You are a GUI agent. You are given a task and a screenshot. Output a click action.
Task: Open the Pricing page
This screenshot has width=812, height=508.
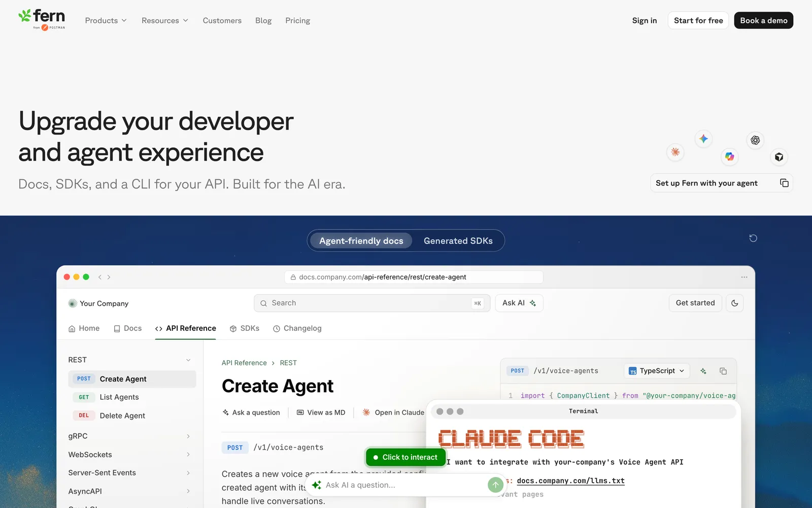click(297, 20)
